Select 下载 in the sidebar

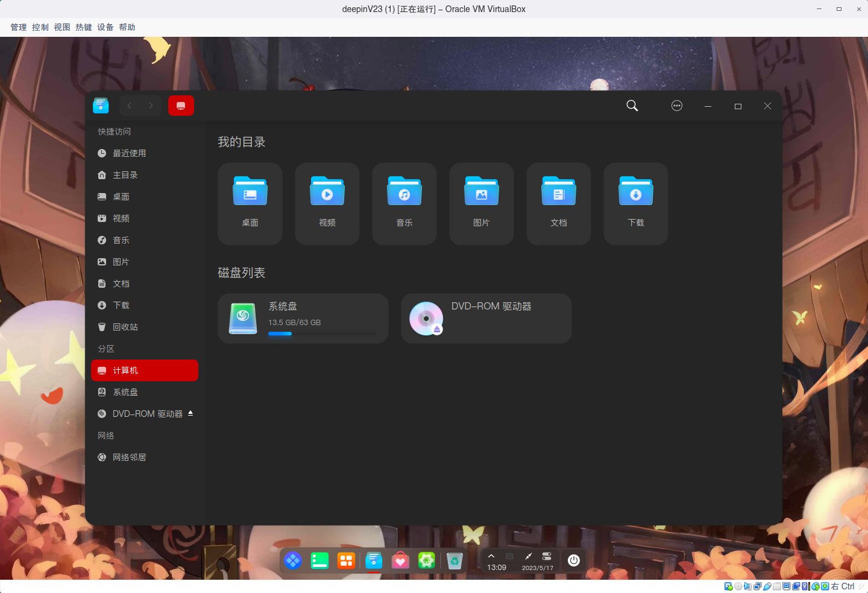coord(145,305)
